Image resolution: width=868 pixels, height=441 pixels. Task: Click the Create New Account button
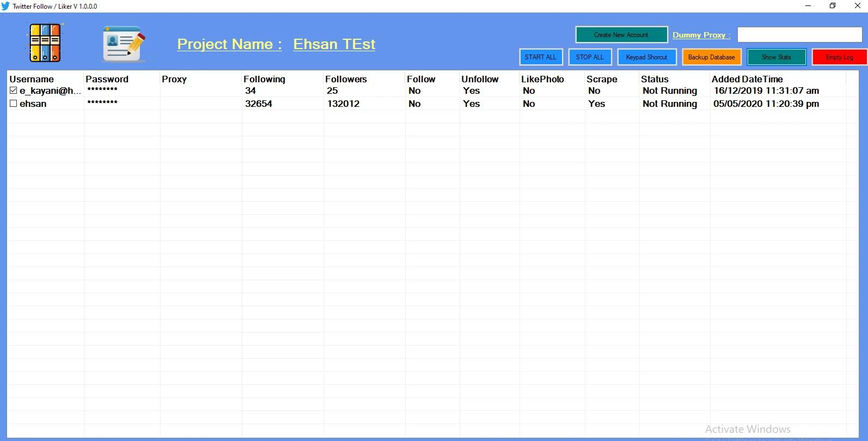[621, 35]
